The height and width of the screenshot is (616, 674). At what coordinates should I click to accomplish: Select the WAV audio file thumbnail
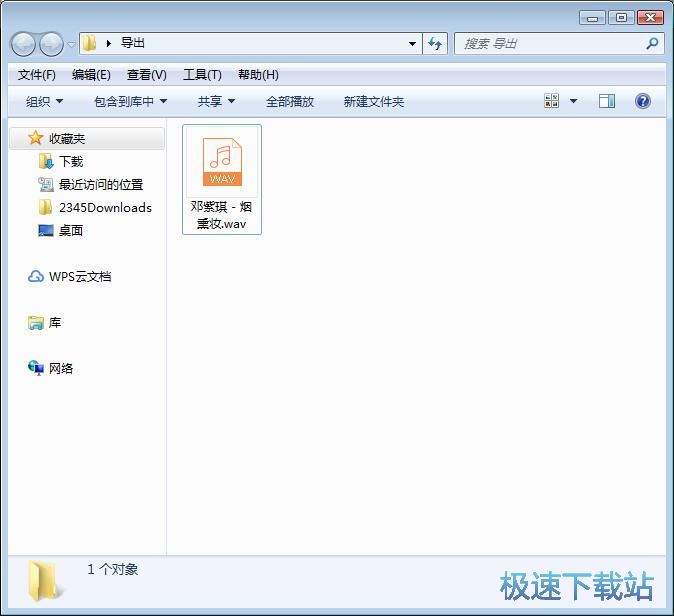pyautogui.click(x=222, y=162)
